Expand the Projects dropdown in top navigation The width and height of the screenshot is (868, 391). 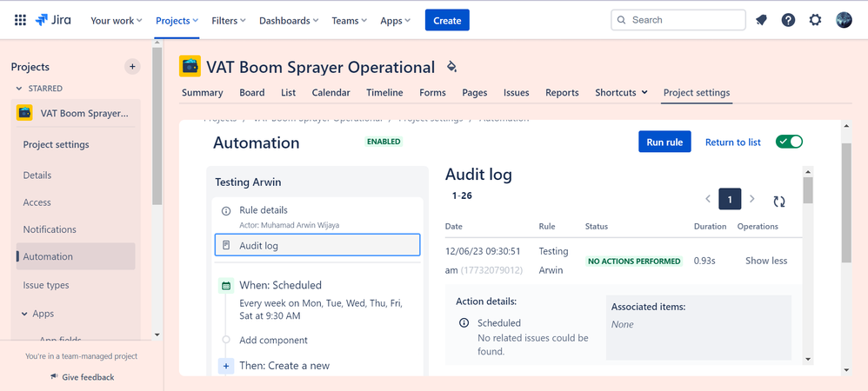point(177,20)
